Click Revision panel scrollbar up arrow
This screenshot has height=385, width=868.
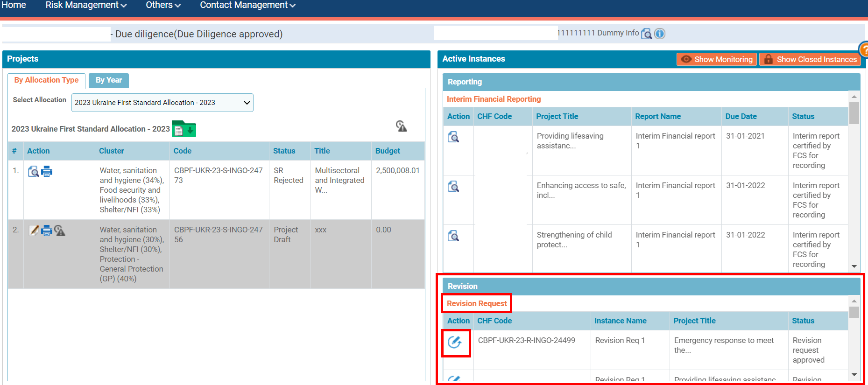(854, 301)
